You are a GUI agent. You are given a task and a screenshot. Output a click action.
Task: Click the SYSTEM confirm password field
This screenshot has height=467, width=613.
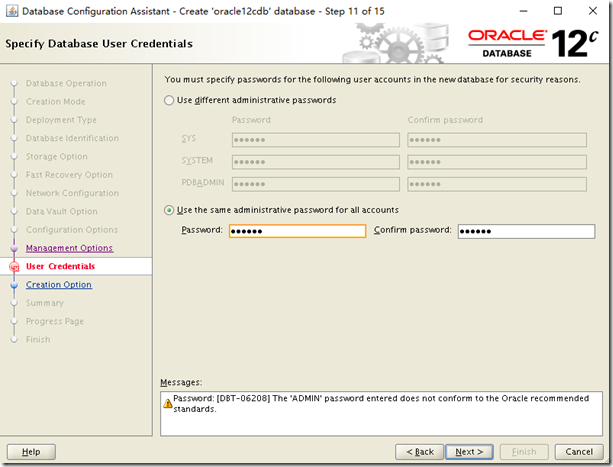tap(497, 162)
